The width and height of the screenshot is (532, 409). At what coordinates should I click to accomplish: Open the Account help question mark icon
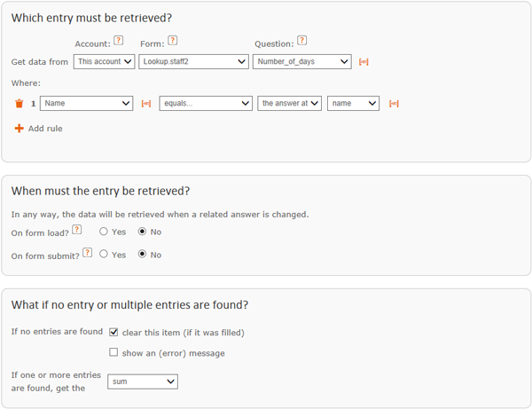(x=119, y=41)
